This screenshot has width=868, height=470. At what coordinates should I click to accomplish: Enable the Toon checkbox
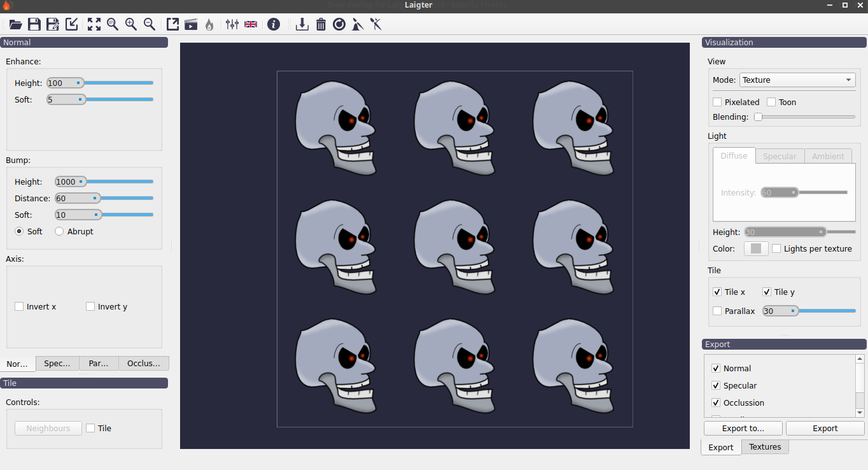pyautogui.click(x=771, y=102)
